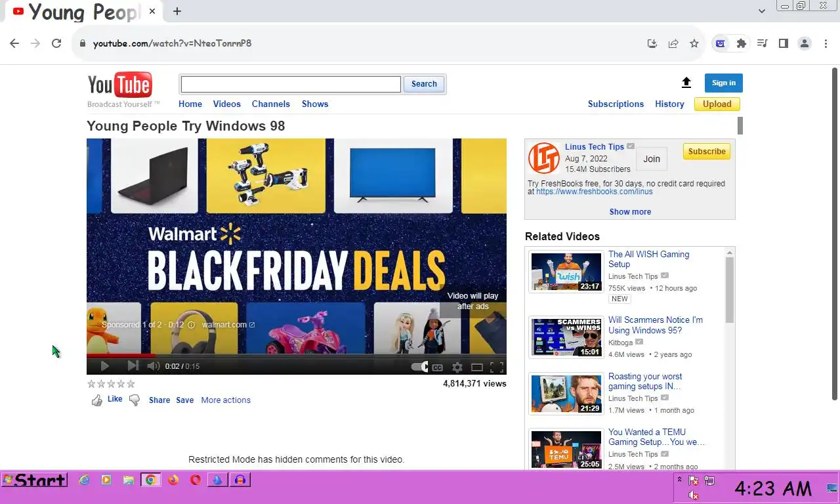Subscribe to Linus Tech Tips
Image resolution: width=840 pixels, height=504 pixels.
tap(707, 152)
